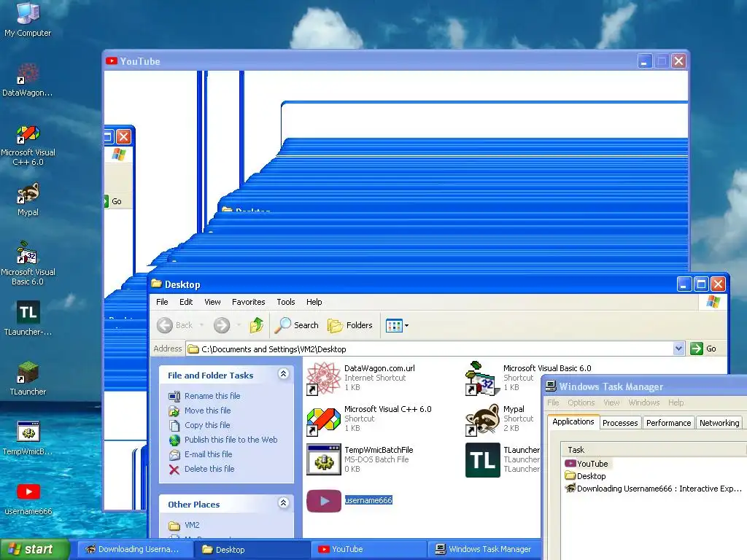Click Back arrow in Desktop window
The width and height of the screenshot is (747, 560).
(175, 325)
